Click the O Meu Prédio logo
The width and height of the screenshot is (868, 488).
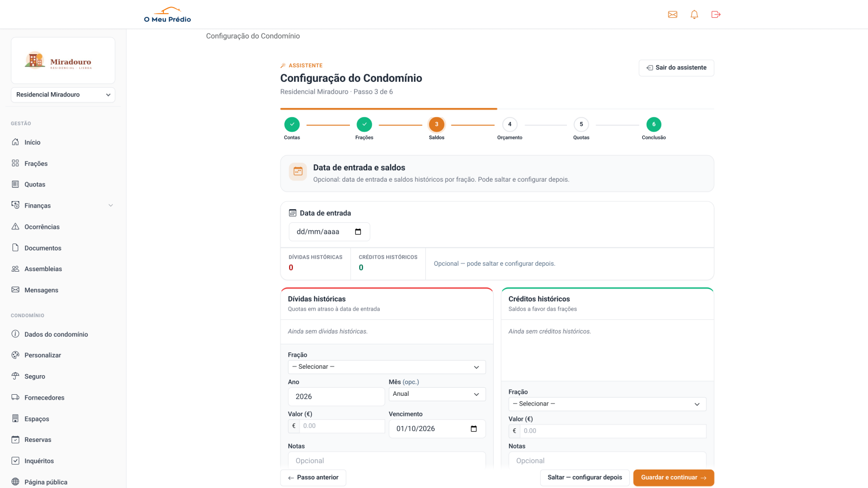tap(168, 15)
